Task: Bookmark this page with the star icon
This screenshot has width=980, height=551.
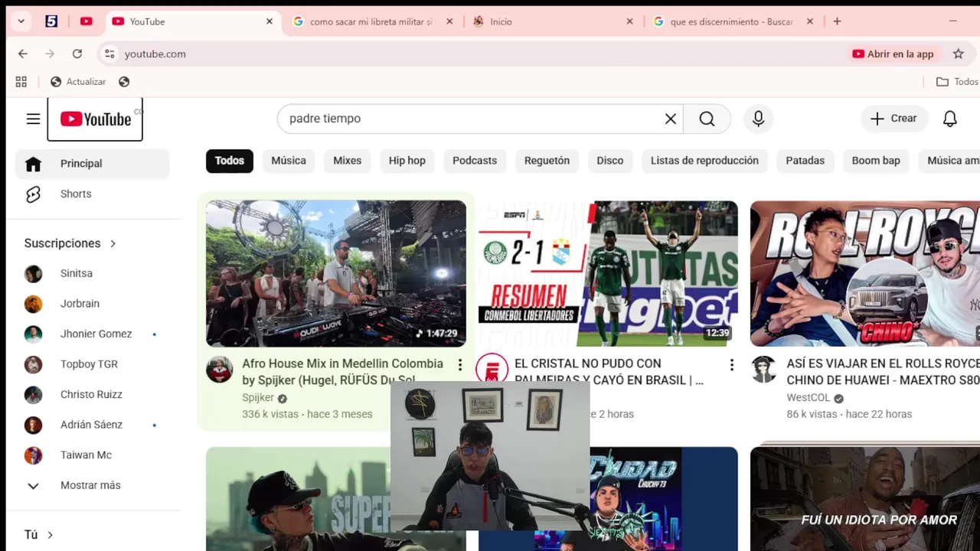Action: point(958,54)
